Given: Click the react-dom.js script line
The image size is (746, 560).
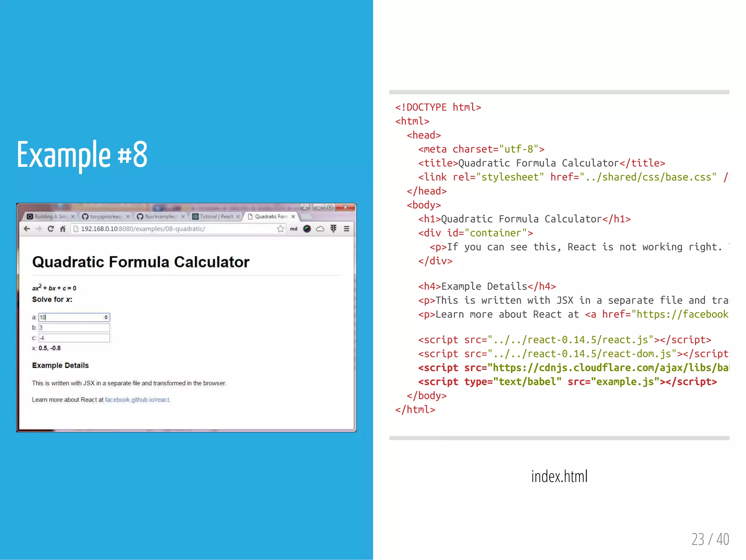Looking at the screenshot, I should click(573, 354).
